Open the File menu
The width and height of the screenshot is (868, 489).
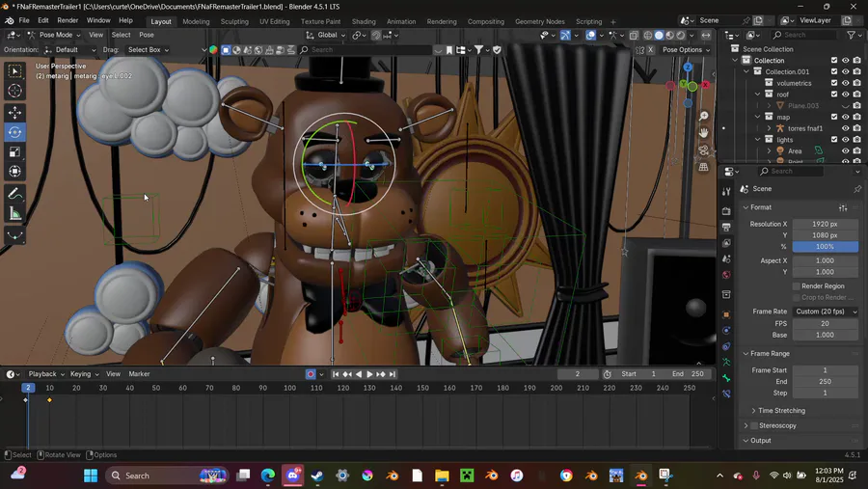click(24, 20)
